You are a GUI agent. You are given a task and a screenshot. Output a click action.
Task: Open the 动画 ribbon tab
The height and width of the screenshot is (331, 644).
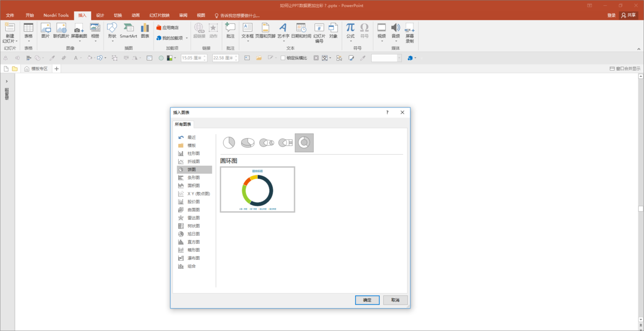point(136,15)
